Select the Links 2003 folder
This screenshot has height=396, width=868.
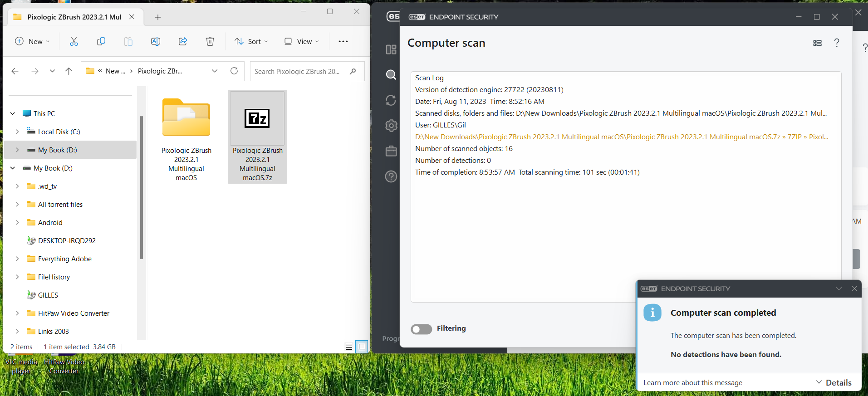[54, 331]
